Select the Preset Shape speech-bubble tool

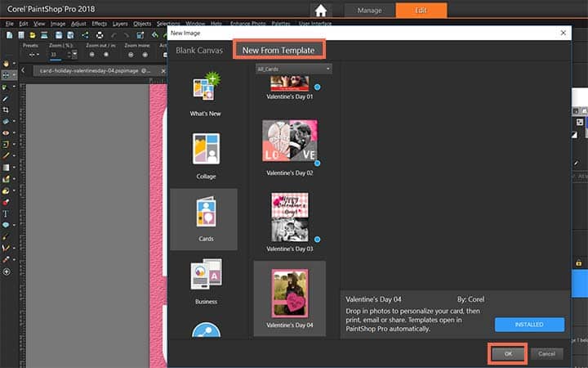click(x=6, y=226)
